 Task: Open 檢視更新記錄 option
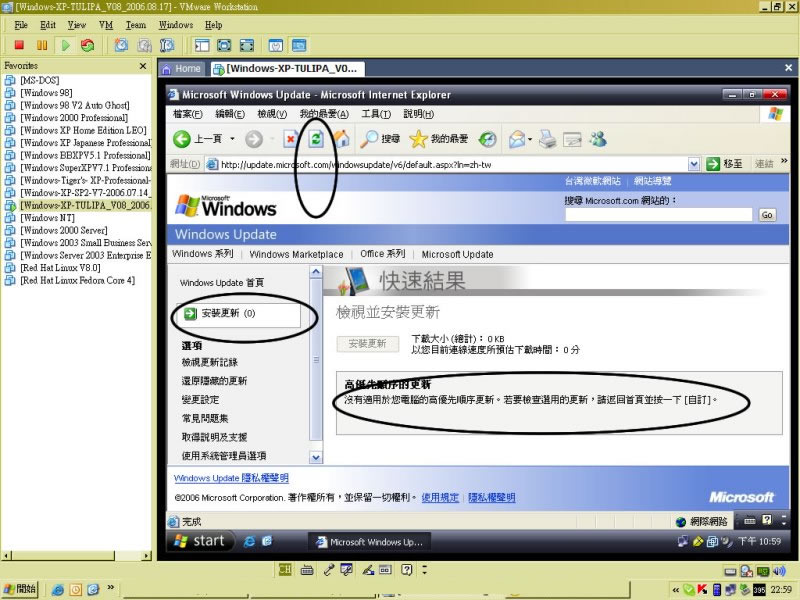tap(210, 362)
